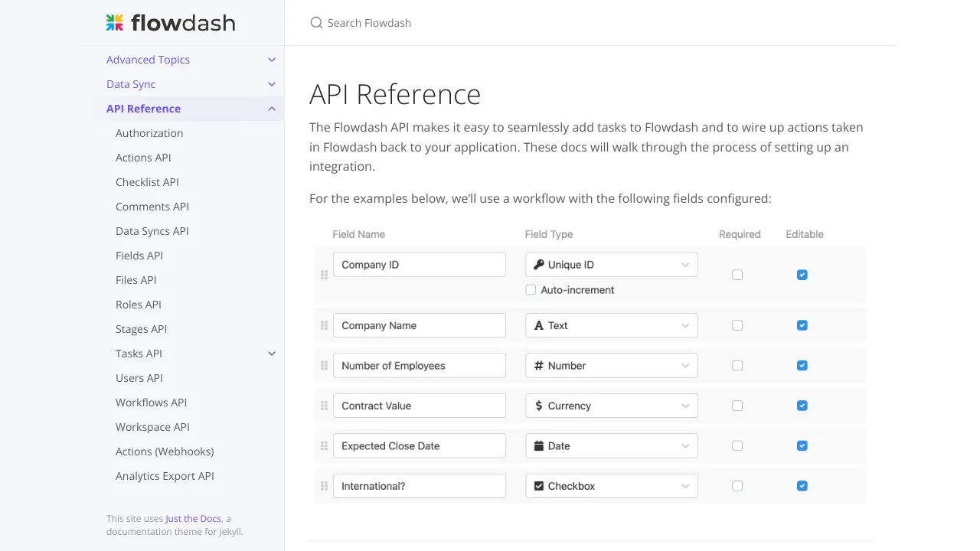Uncheck Editable for Company Name
980x551 pixels.
pos(802,325)
